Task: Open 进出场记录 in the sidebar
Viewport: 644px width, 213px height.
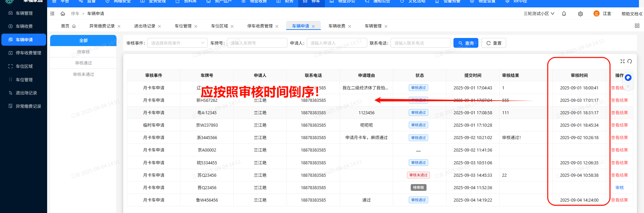Action: tap(24, 93)
